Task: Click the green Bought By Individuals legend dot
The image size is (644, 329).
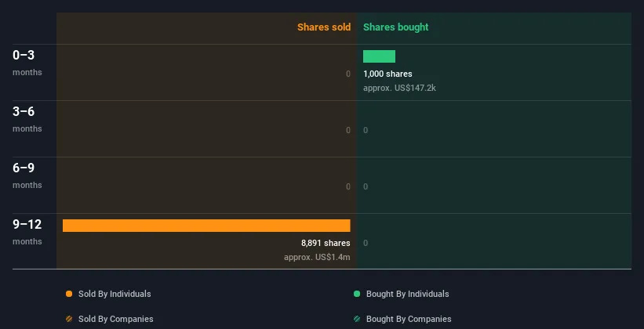Action: (x=357, y=294)
